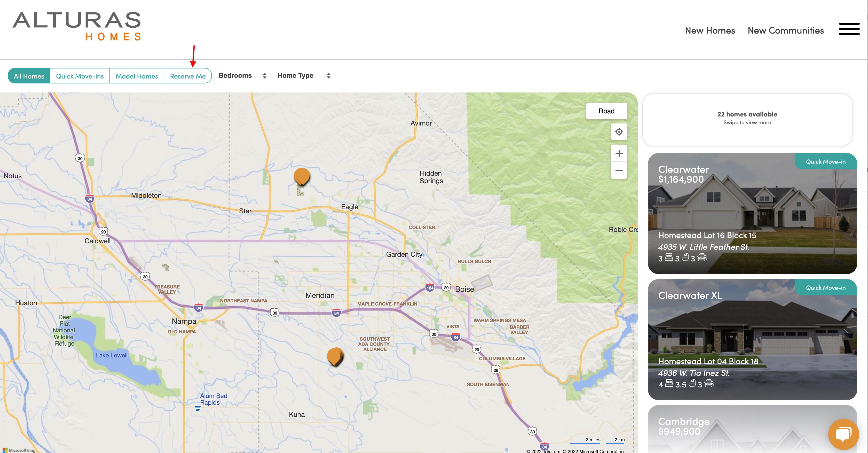Click the Clearwater $1,164,900 price

pyautogui.click(x=681, y=179)
